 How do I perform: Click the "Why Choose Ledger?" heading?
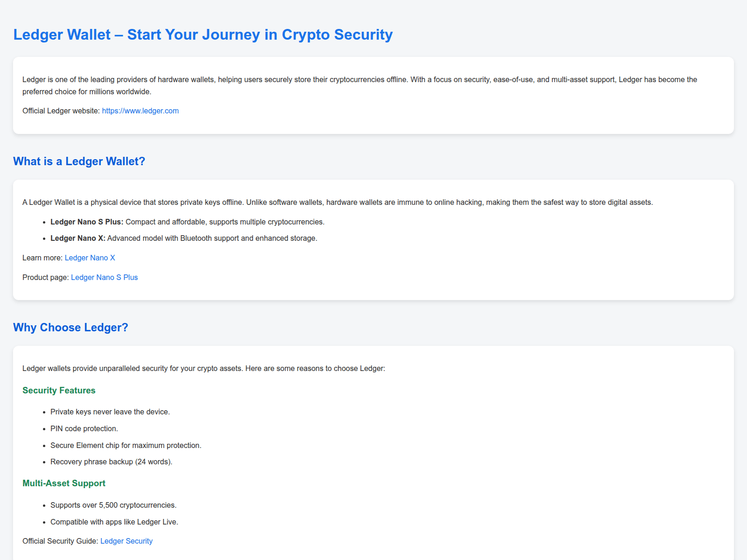(70, 328)
